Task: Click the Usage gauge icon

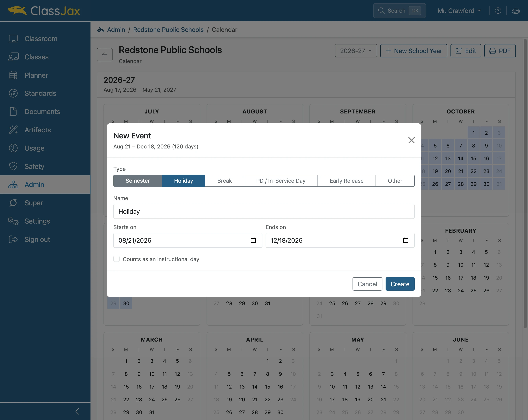Action: pyautogui.click(x=13, y=148)
